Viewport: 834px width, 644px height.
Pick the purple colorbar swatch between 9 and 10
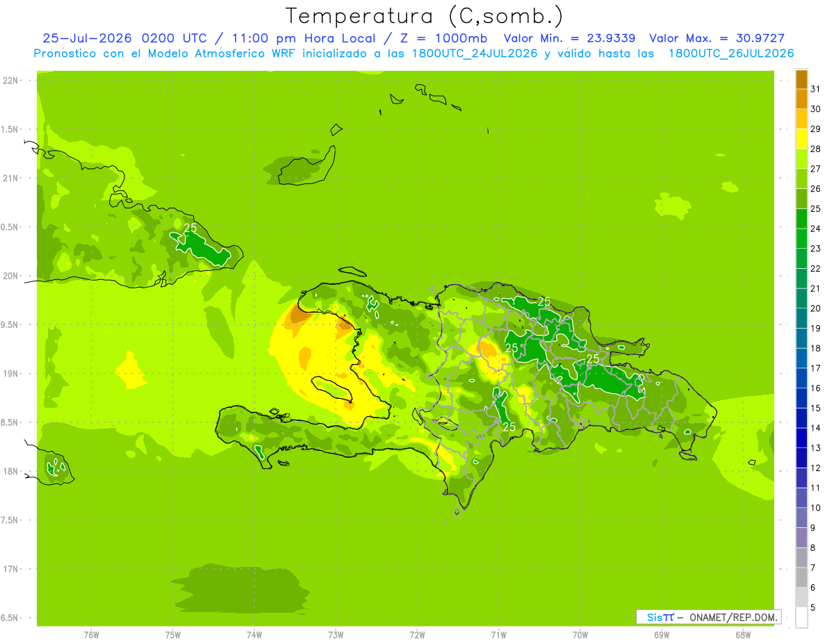(801, 518)
